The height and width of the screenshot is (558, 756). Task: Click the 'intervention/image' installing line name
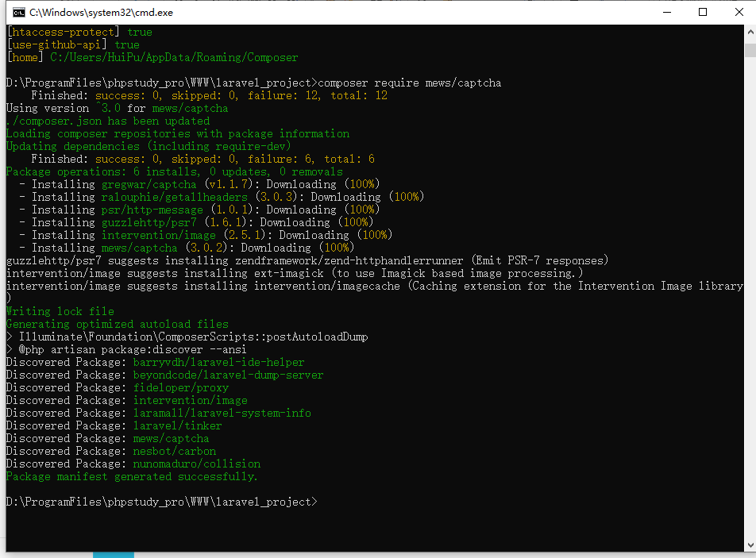click(x=159, y=235)
